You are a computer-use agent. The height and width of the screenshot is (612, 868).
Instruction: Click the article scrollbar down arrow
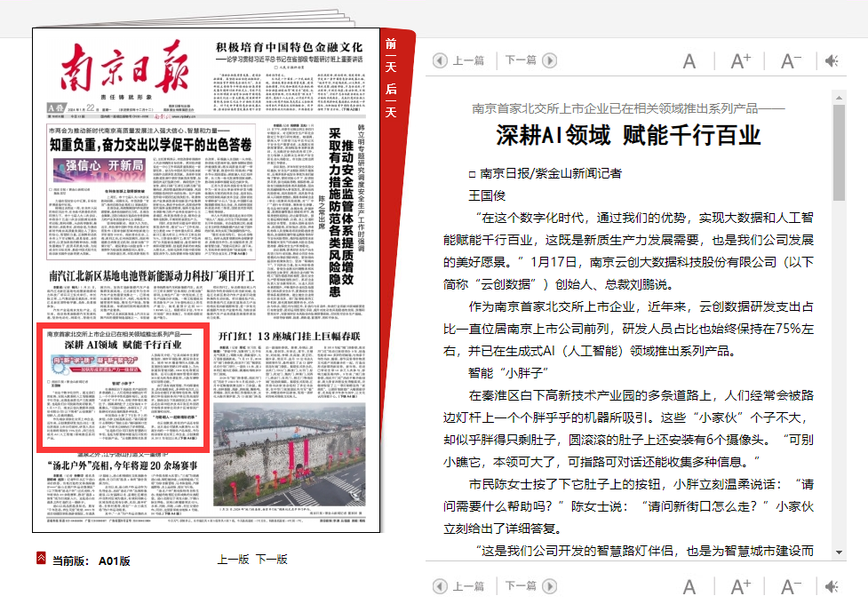(839, 552)
